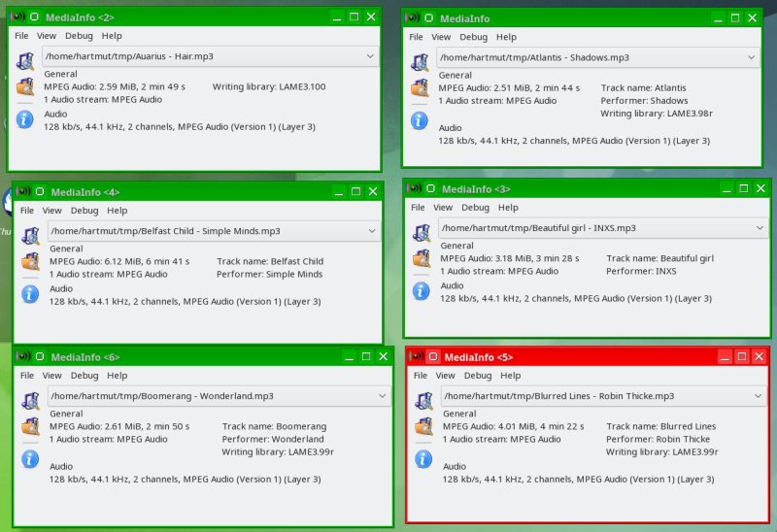This screenshot has width=777, height=532.
Task: About info icon in MediaInfo <3> window
Action: (x=422, y=291)
